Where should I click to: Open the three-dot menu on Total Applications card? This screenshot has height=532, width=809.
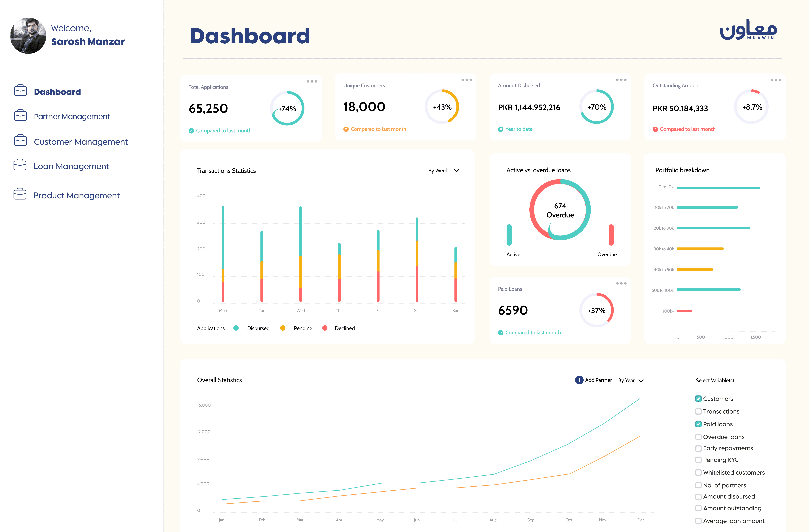[x=312, y=82]
